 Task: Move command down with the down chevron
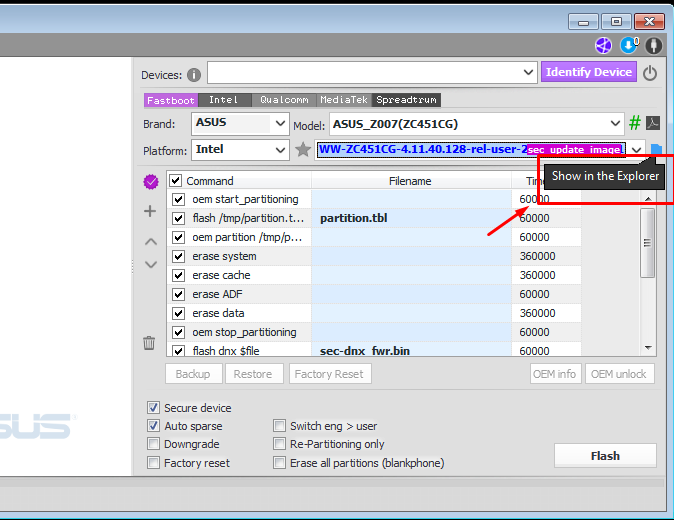[150, 264]
